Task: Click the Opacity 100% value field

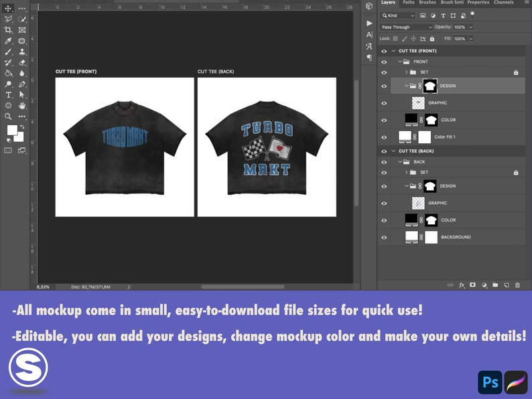Action: point(460,27)
